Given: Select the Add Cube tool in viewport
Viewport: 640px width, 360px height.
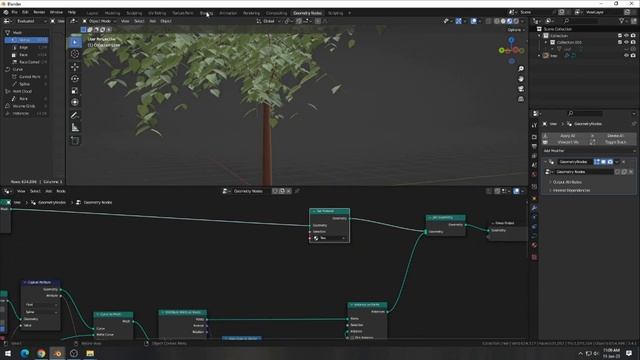Looking at the screenshot, I should click(x=75, y=140).
